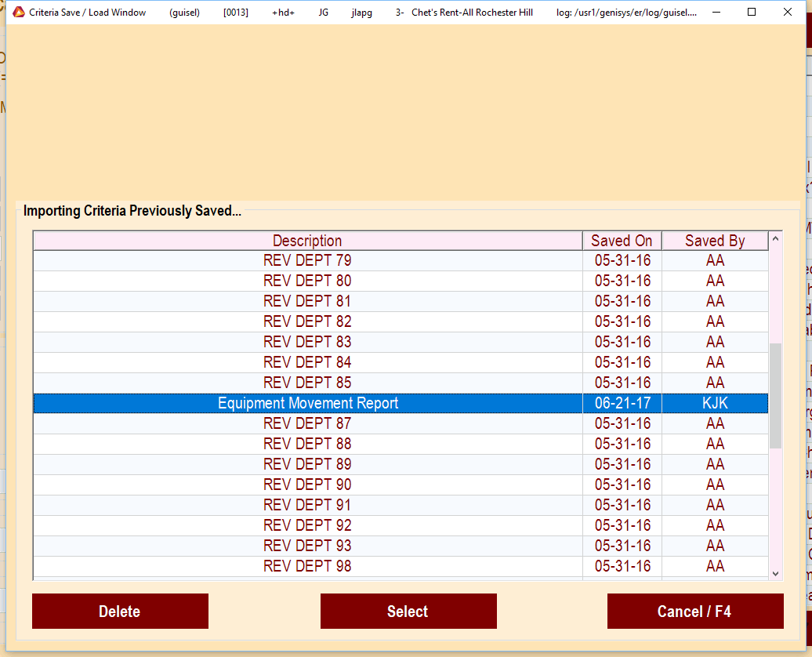
Task: Click the scroll up arrow of the list
Action: click(x=775, y=239)
